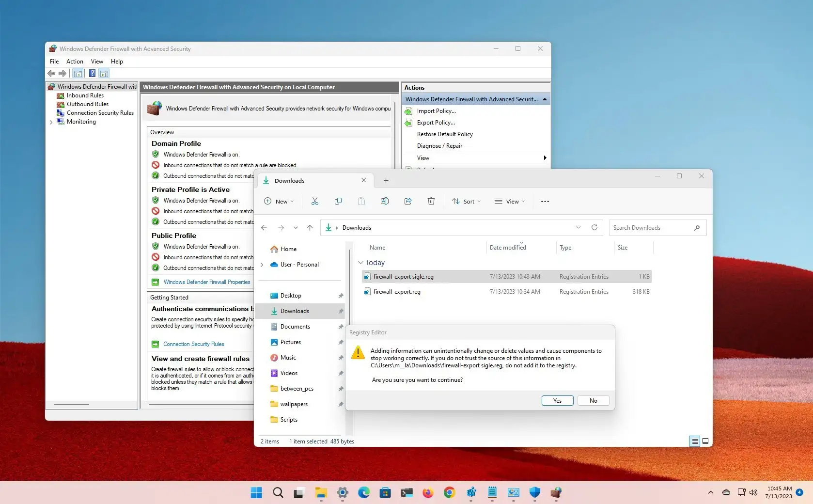Delete the selected file using the trash icon
The height and width of the screenshot is (504, 813).
tap(431, 201)
